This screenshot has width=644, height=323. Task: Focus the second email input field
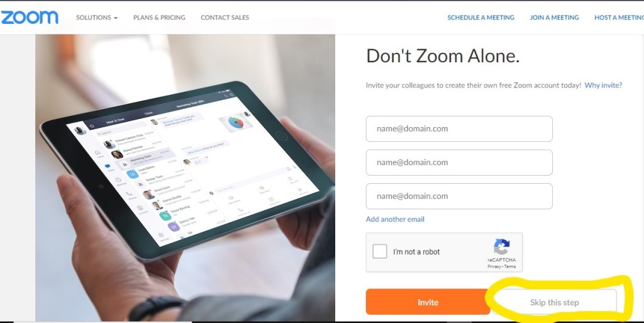tap(459, 162)
